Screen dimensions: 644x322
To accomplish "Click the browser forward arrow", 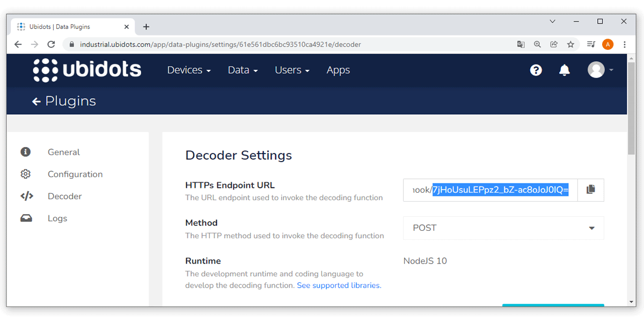I will pyautogui.click(x=34, y=45).
